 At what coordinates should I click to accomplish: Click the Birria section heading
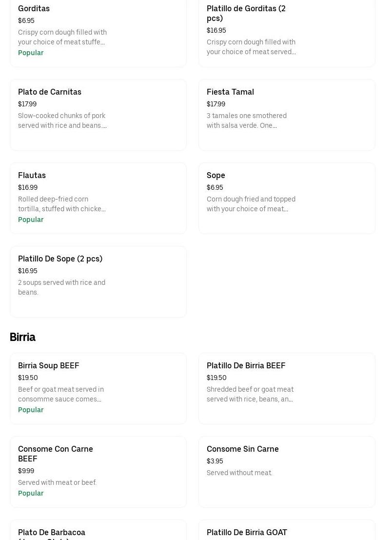[22, 337]
